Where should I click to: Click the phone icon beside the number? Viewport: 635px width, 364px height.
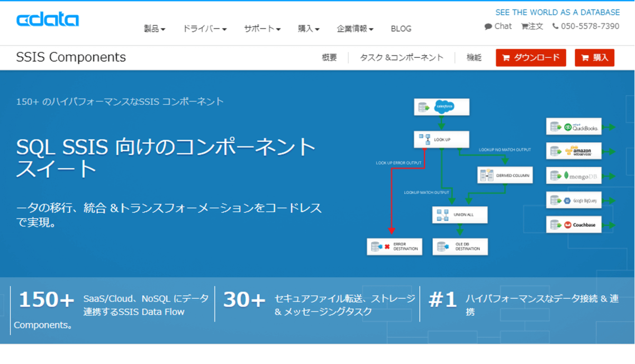[555, 26]
